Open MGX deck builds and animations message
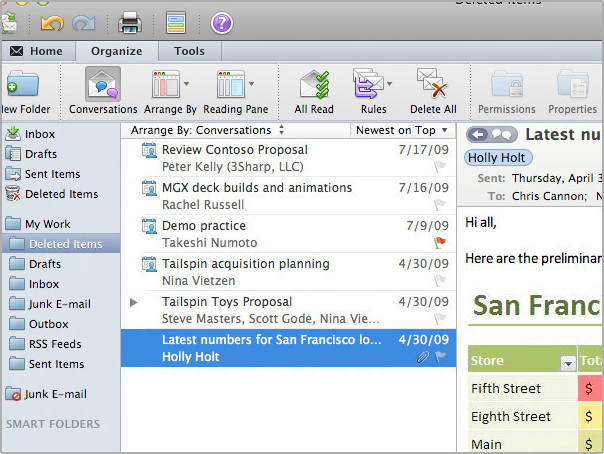 [x=288, y=196]
